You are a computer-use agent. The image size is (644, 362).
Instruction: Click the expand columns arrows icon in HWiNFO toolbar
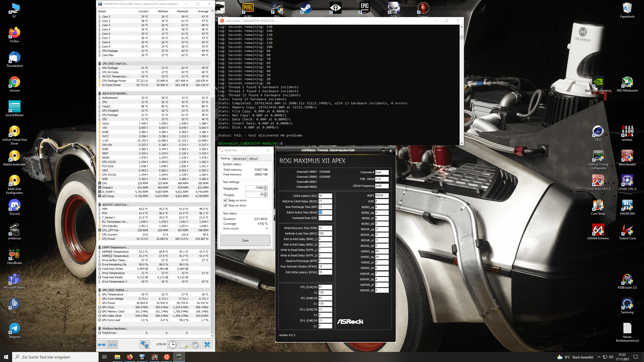102,345
